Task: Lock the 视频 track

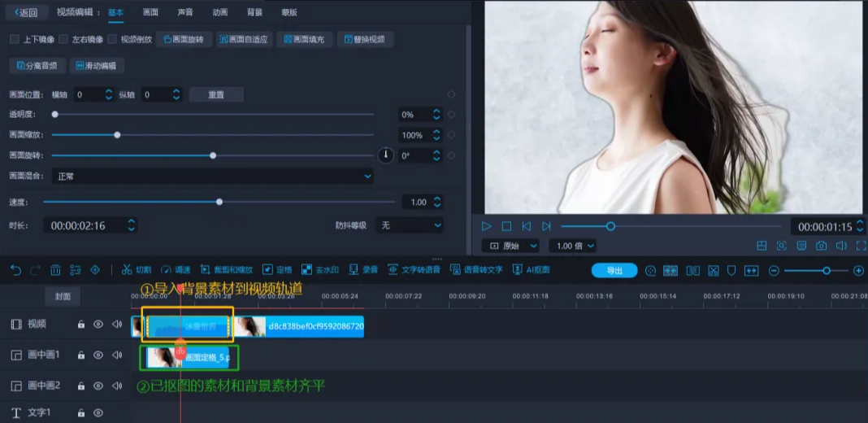Action: (x=80, y=325)
